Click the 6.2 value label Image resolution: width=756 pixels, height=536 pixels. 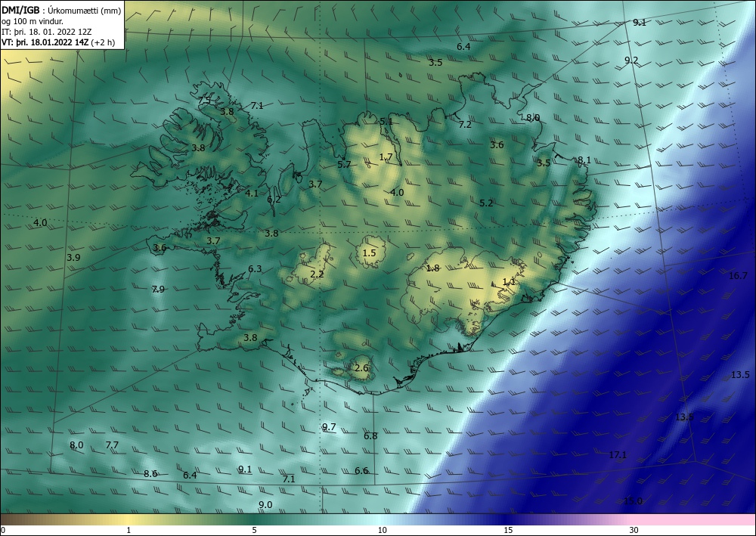274,199
